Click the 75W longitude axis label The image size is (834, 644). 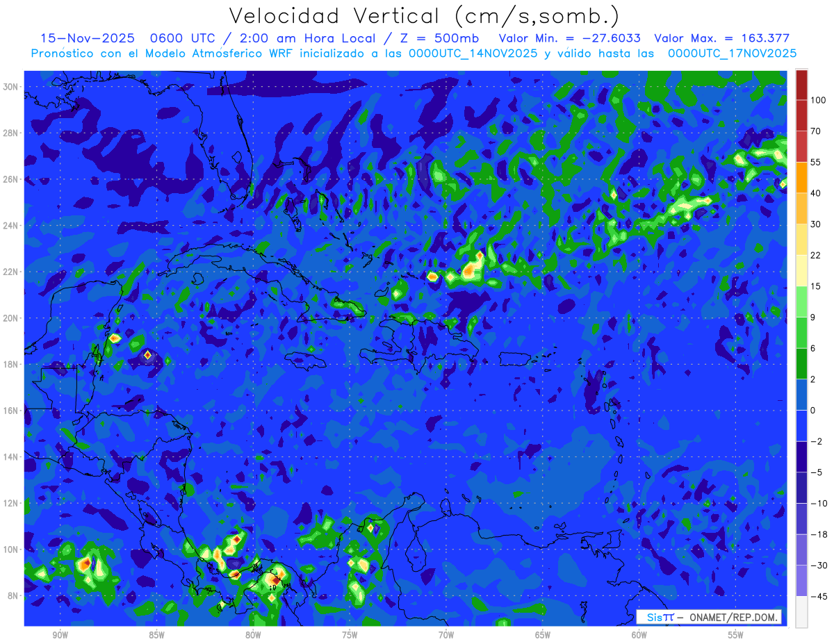(x=350, y=635)
